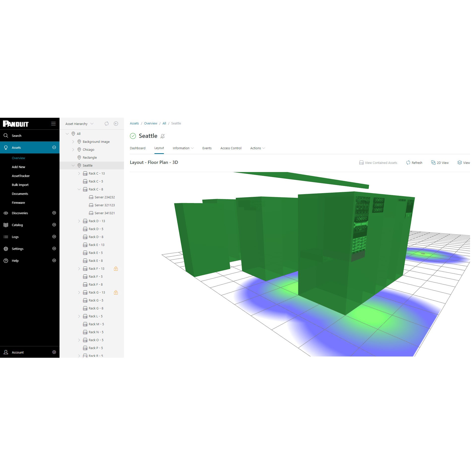The image size is (476, 476).
Task: Expand the Discoveries section plus toggle
Action: (x=54, y=213)
